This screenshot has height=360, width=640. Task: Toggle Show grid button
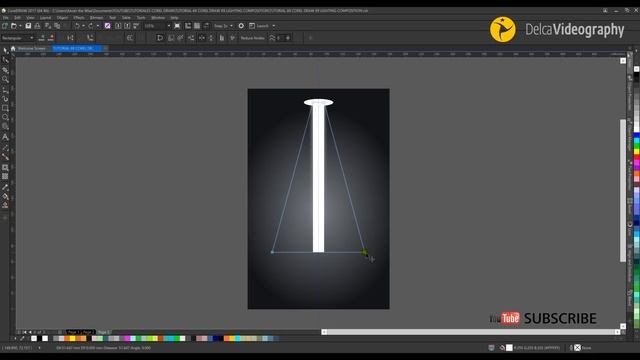(197, 26)
